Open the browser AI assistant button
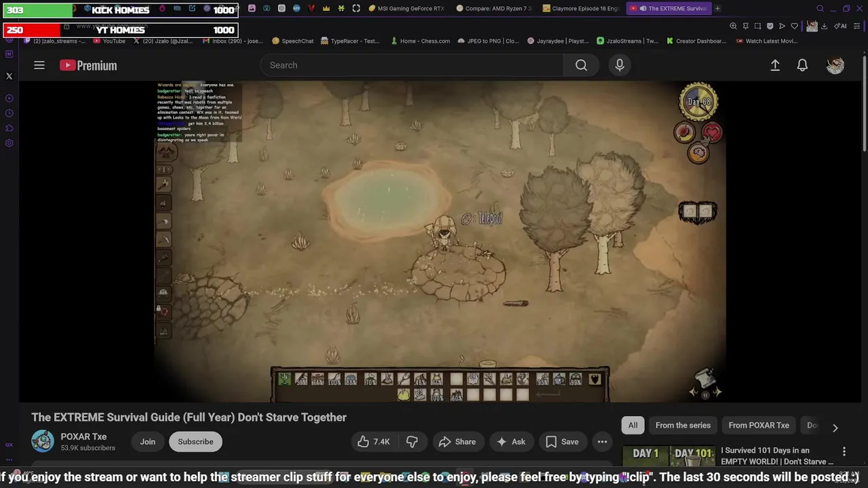This screenshot has height=488, width=868. 840,26
